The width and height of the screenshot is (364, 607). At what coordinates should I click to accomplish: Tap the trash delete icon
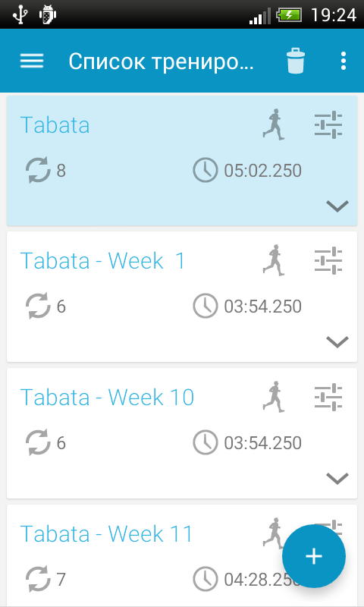pyautogui.click(x=296, y=61)
